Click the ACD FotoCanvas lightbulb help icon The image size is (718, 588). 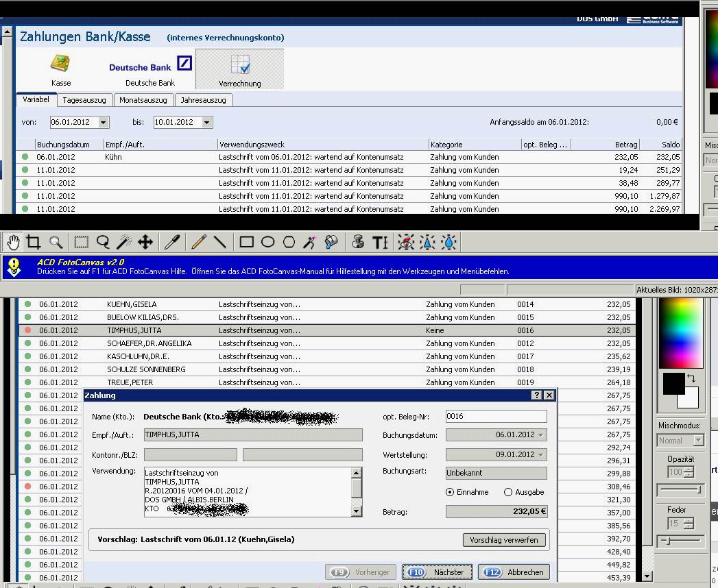[14, 267]
